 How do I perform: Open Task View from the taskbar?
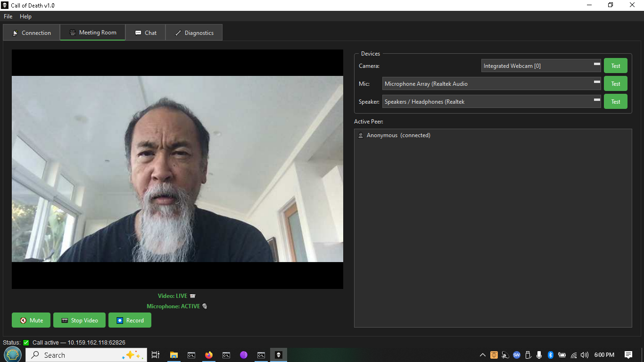(156, 355)
